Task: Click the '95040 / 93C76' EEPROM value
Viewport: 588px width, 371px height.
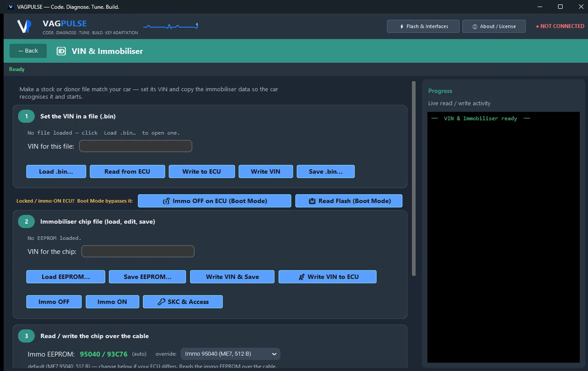Action: click(104, 354)
